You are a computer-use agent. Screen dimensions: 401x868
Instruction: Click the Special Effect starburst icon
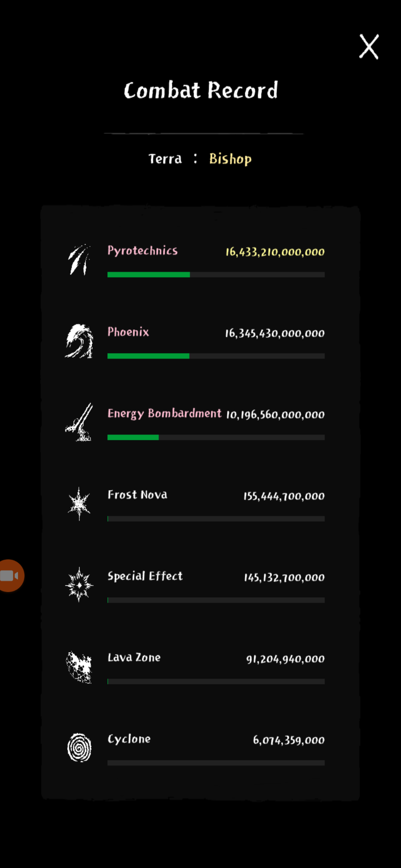pos(79,585)
